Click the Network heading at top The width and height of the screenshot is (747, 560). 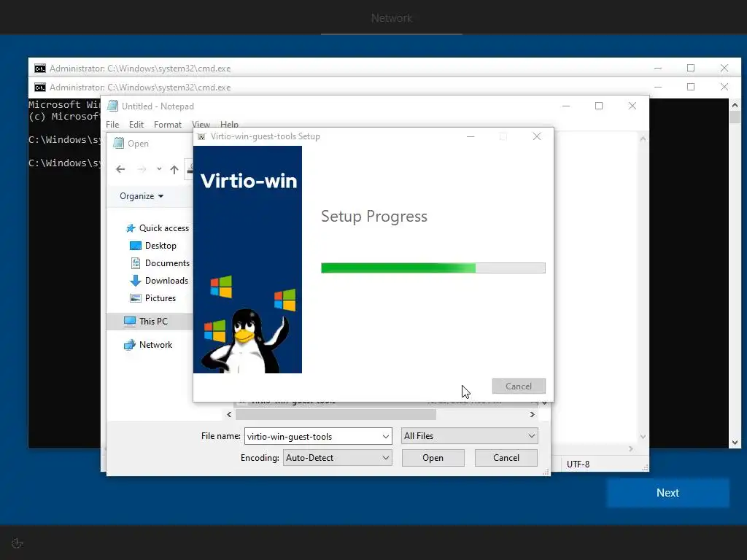click(392, 18)
